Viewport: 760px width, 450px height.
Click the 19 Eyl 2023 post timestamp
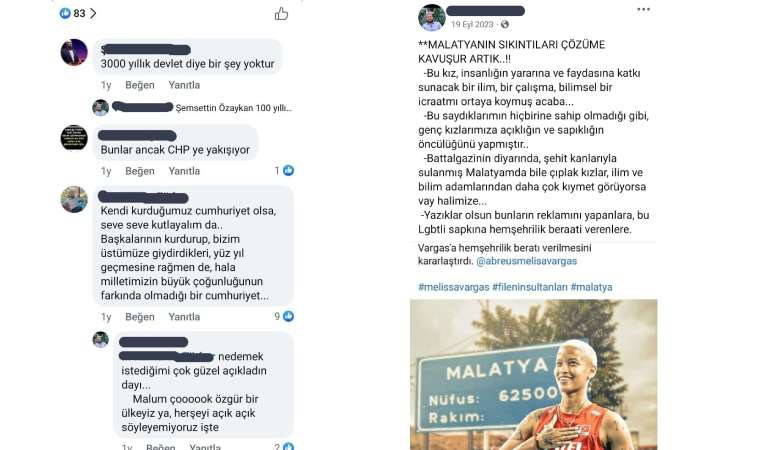pos(472,24)
